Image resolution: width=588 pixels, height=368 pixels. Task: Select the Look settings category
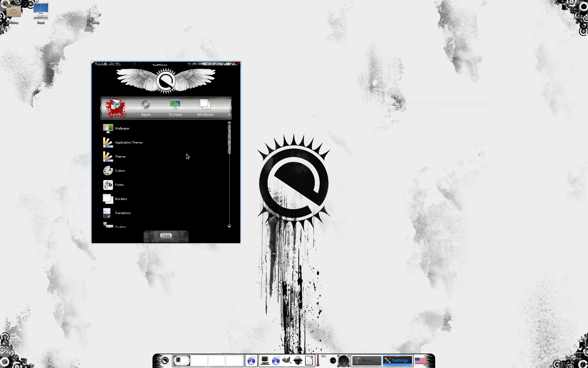[x=116, y=108]
